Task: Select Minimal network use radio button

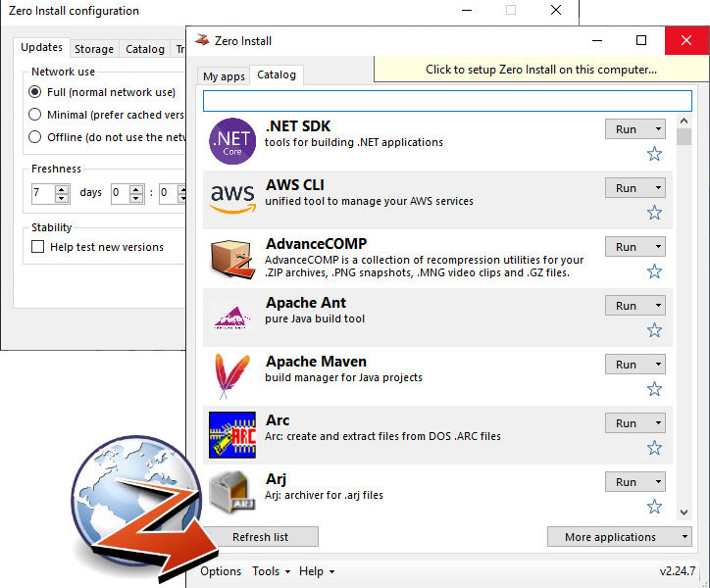Action: coord(36,115)
